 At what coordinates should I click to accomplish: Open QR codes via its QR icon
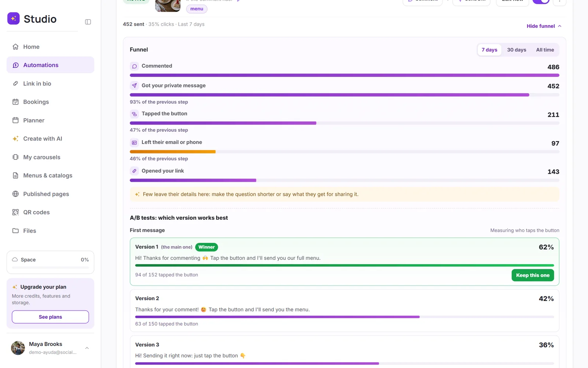click(x=15, y=212)
